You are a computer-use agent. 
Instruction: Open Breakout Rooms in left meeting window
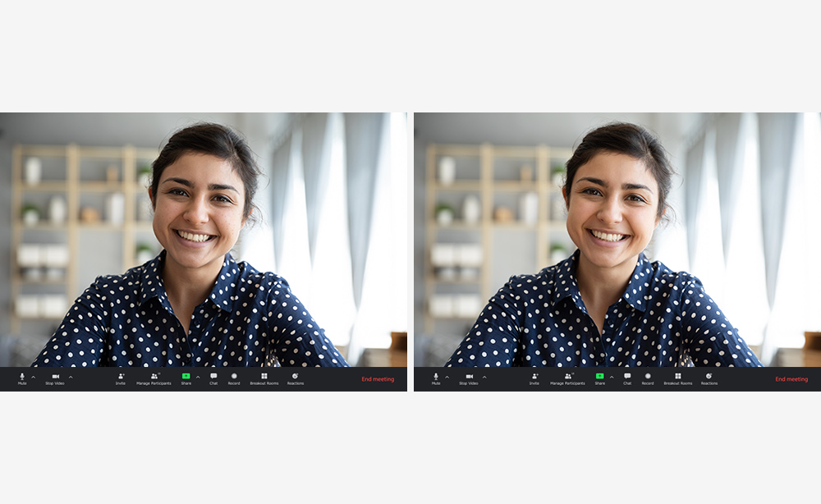pyautogui.click(x=264, y=377)
